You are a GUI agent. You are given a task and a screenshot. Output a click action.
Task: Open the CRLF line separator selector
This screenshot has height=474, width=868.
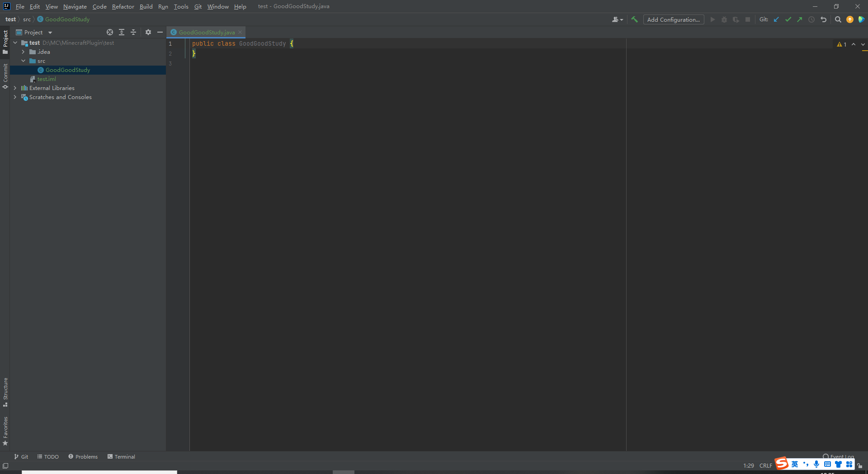click(766, 465)
